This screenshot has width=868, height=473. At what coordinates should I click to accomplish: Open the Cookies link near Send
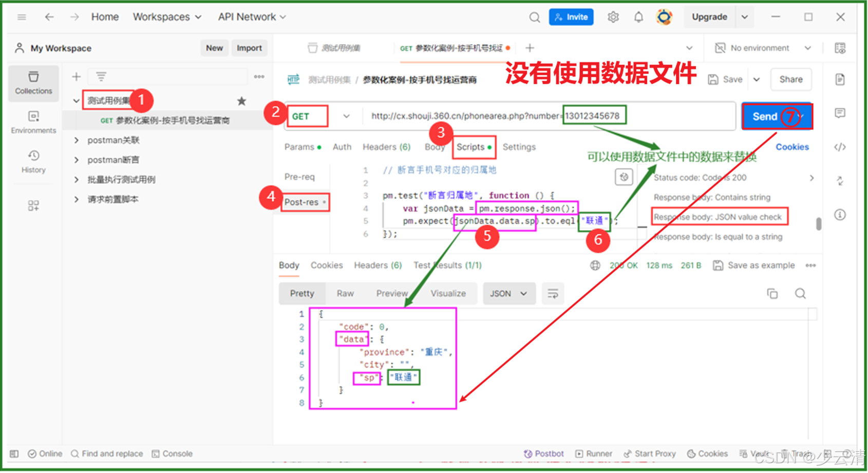pos(792,147)
